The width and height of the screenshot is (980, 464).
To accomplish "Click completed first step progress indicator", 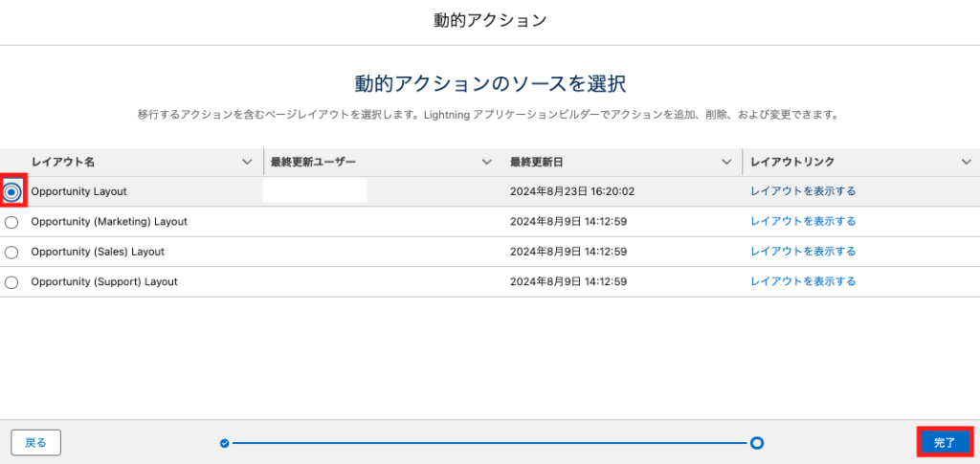I will click(224, 443).
